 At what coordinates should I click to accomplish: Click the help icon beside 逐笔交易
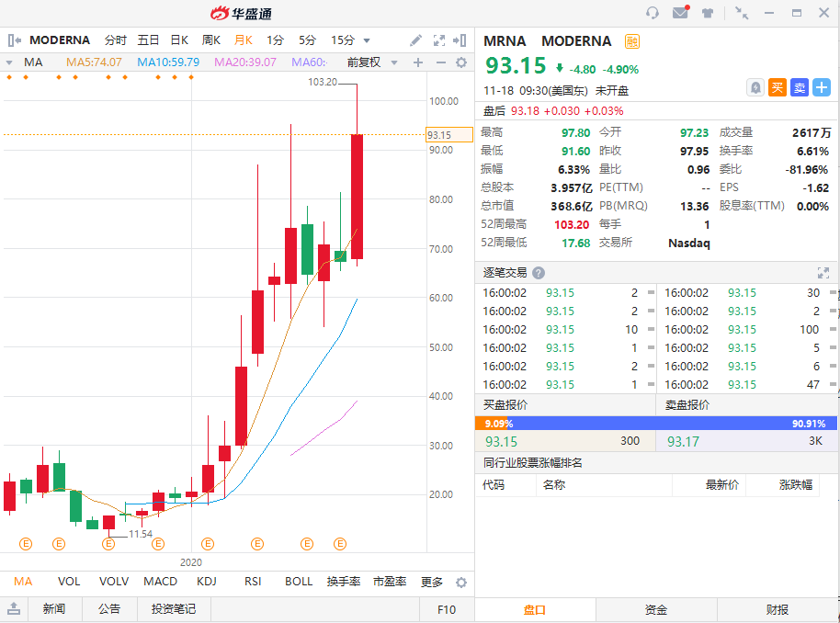(539, 273)
